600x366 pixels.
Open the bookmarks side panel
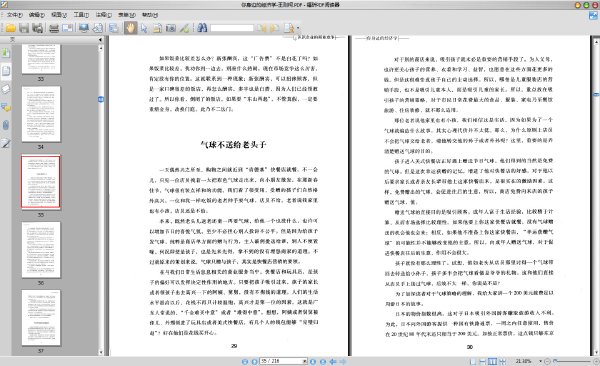pyautogui.click(x=6, y=52)
